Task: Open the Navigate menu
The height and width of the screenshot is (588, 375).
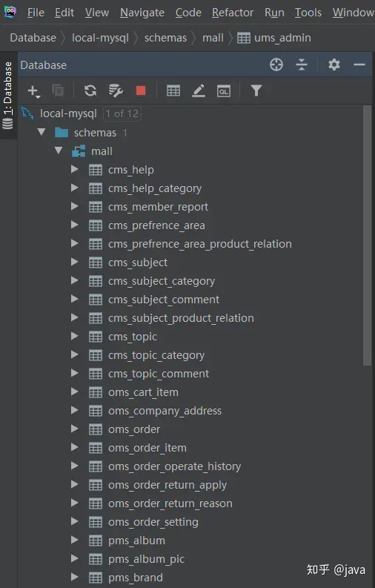Action: point(142,13)
